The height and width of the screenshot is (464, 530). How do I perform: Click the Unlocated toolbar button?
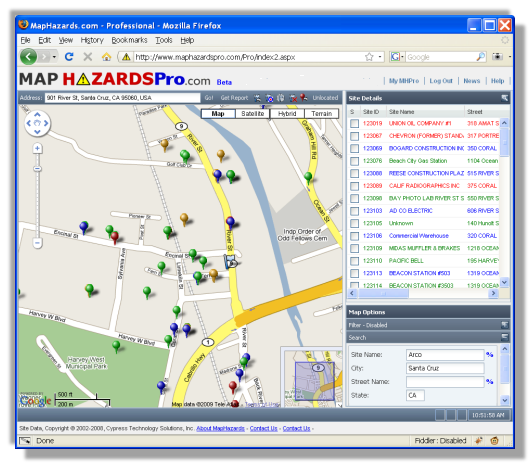(x=325, y=98)
